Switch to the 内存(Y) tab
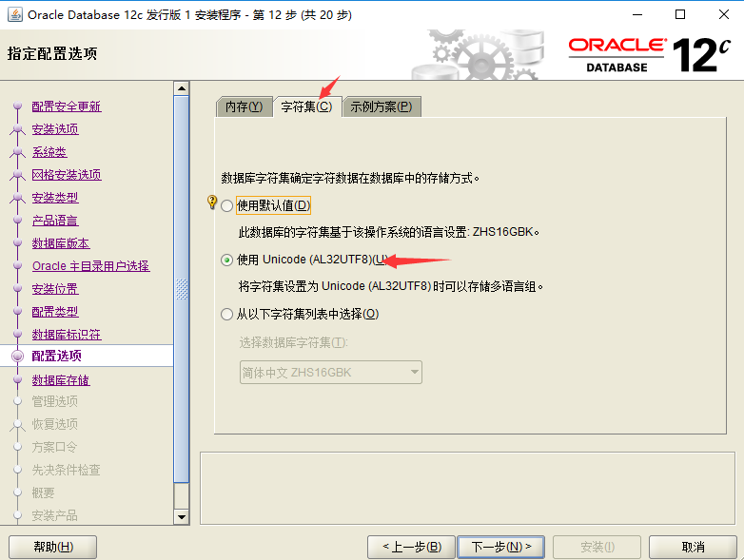The height and width of the screenshot is (560, 744). click(x=244, y=106)
